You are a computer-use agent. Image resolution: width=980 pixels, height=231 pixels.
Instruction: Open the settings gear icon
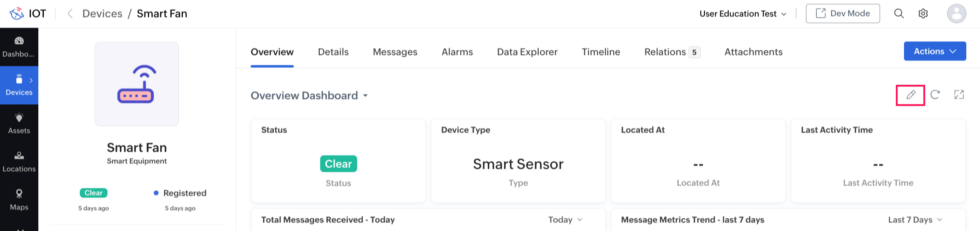(923, 14)
